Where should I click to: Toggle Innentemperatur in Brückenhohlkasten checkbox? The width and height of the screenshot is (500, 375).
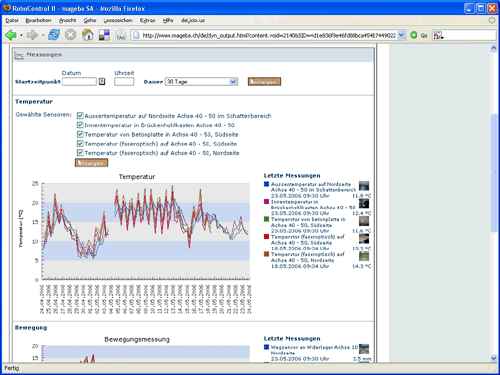[x=80, y=125]
